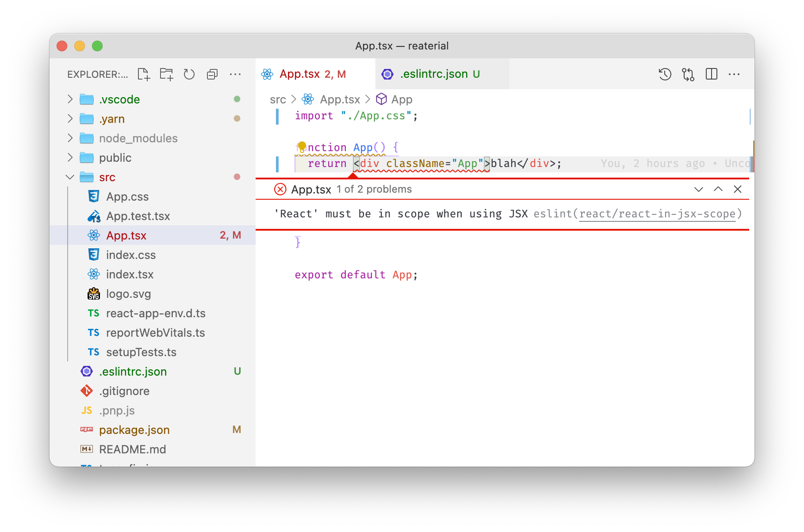Click the '1 of 2 problems' label
Viewport: 804px width, 532px height.
pyautogui.click(x=374, y=189)
